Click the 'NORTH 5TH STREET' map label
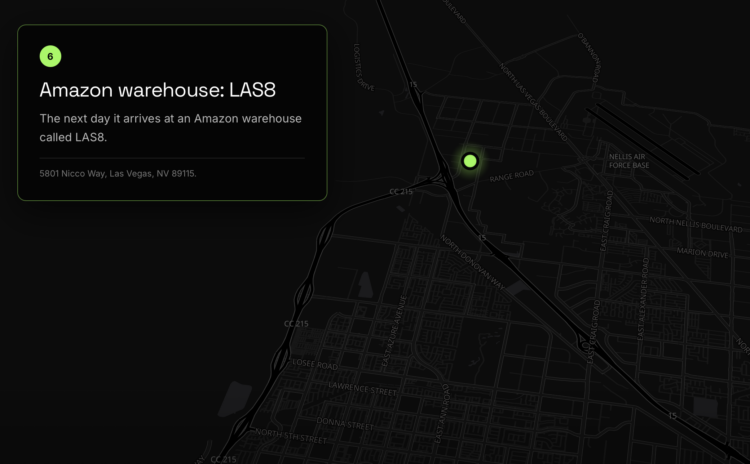Viewport: 750px width, 464px height. point(291,436)
